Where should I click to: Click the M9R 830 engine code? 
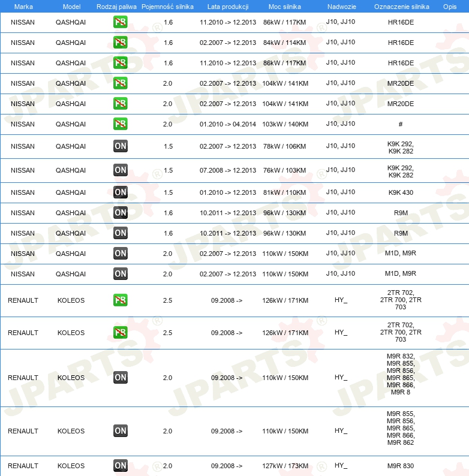coord(401,466)
